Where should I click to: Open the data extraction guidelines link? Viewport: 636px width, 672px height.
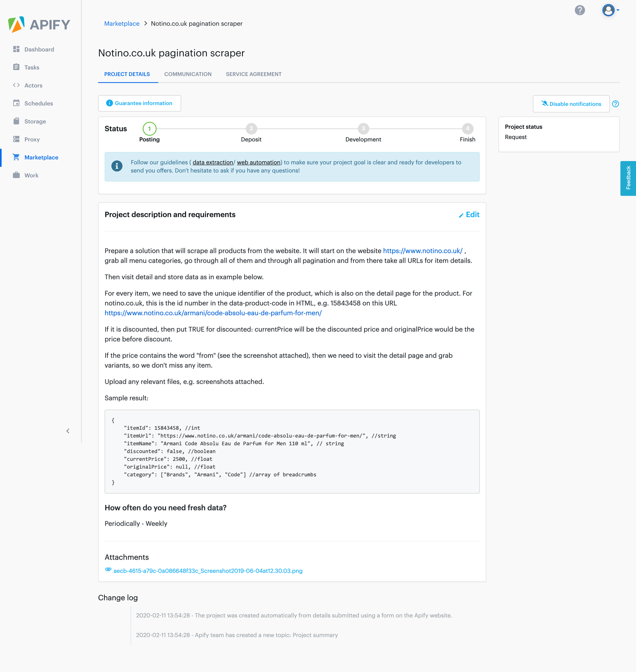213,163
